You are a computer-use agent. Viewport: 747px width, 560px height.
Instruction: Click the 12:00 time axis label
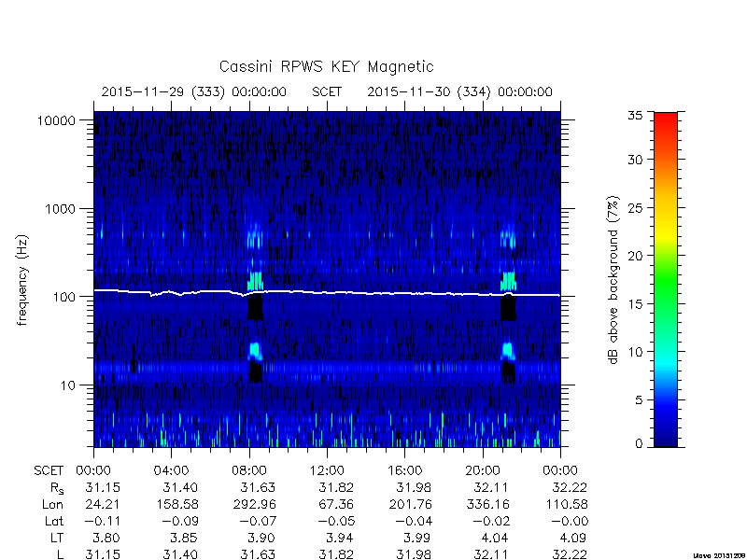[x=327, y=471]
